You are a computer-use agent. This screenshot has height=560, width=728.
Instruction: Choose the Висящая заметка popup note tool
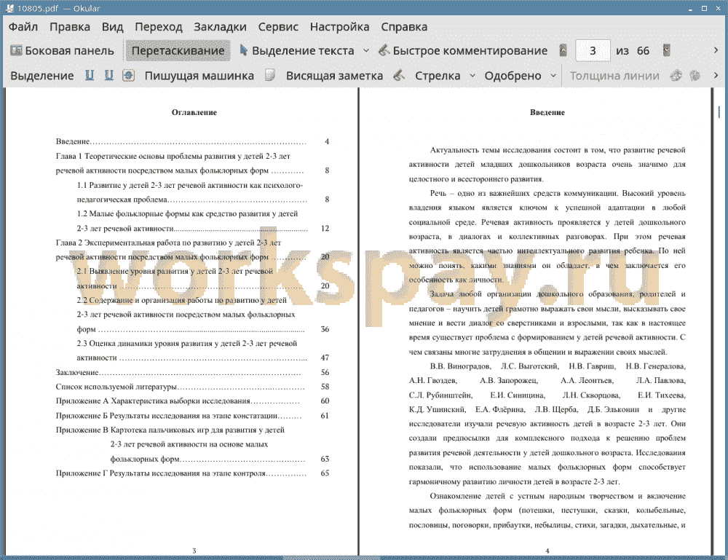click(x=334, y=76)
